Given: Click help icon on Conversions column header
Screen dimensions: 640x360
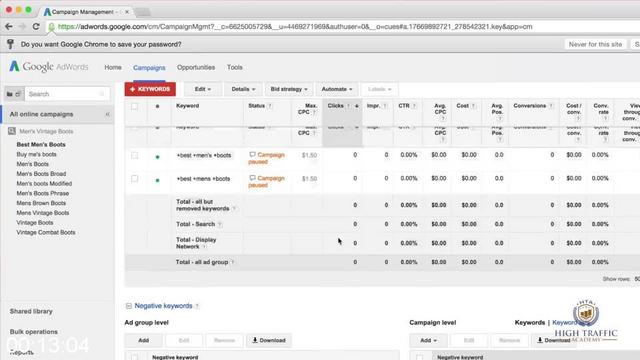Looking at the screenshot, I should [551, 106].
